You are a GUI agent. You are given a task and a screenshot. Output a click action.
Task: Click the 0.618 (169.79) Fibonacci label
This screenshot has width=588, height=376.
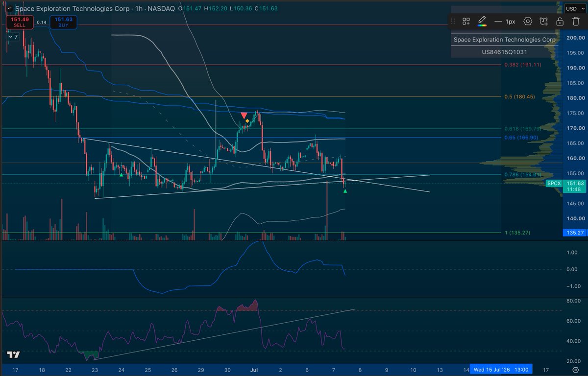(x=522, y=129)
